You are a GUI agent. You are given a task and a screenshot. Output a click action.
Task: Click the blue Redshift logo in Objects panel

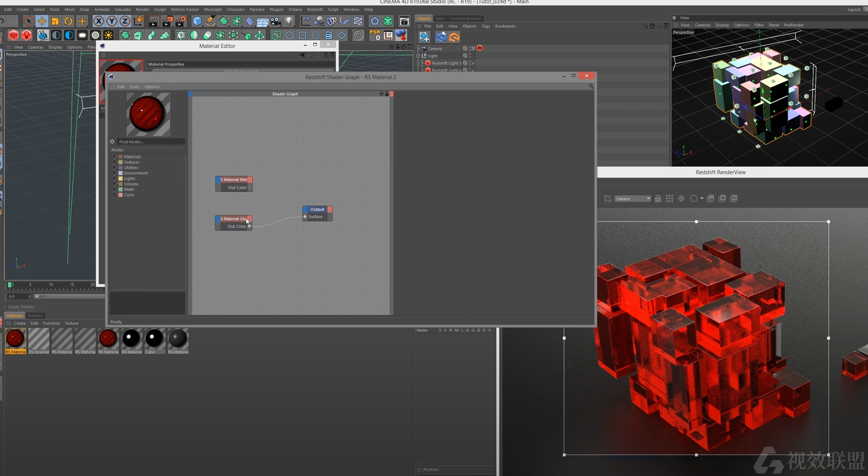(441, 37)
